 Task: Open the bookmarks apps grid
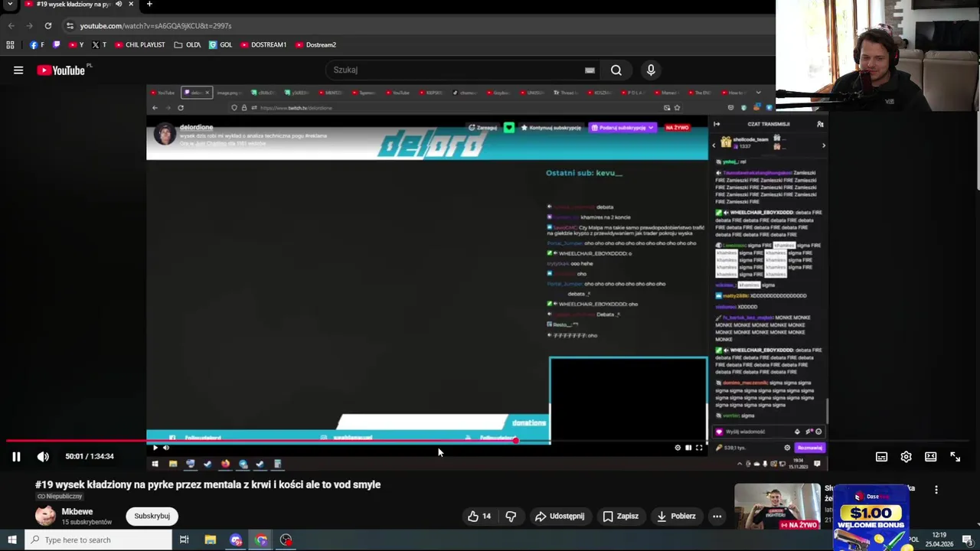(x=10, y=44)
